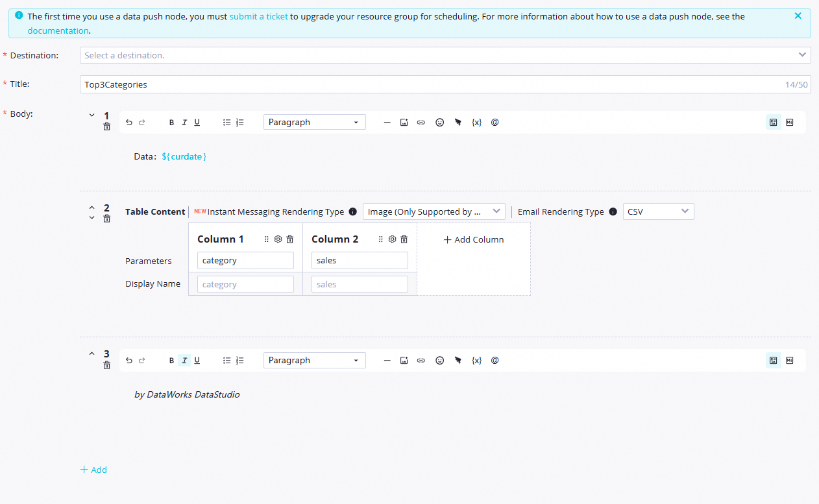Delete body section 3 with trash icon
The height and width of the screenshot is (504, 819).
[x=107, y=365]
